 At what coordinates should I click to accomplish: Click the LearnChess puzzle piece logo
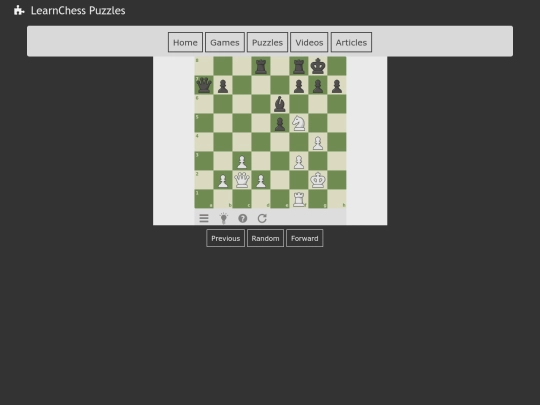(x=19, y=10)
